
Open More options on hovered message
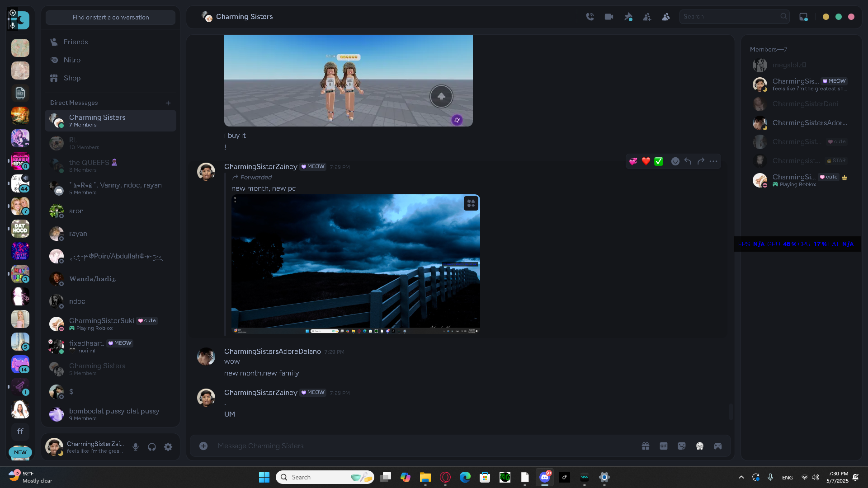point(713,161)
